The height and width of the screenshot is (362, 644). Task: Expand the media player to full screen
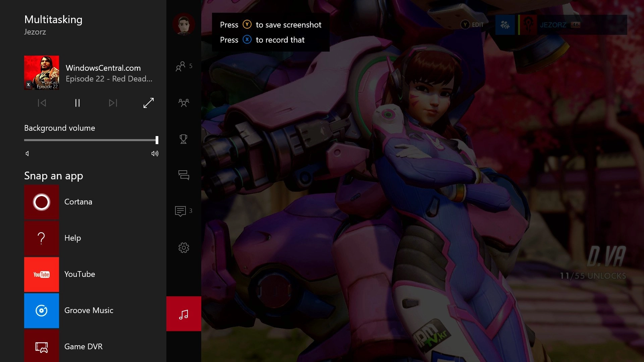[x=148, y=103]
